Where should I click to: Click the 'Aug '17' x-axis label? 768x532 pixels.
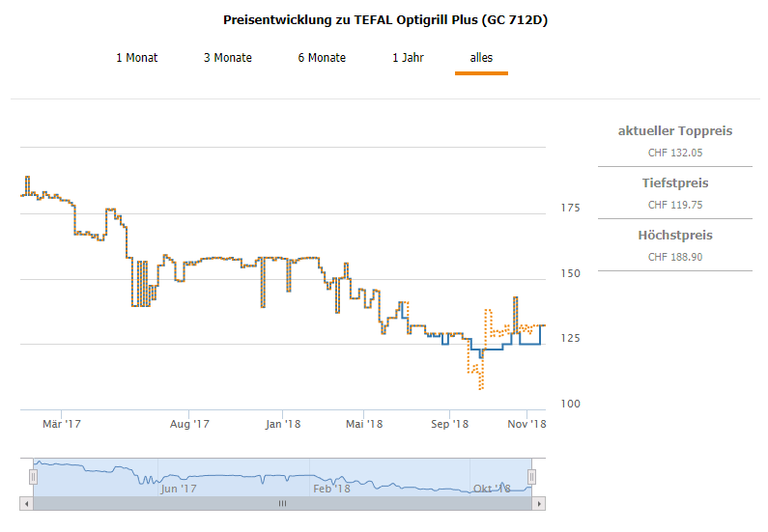189,423
